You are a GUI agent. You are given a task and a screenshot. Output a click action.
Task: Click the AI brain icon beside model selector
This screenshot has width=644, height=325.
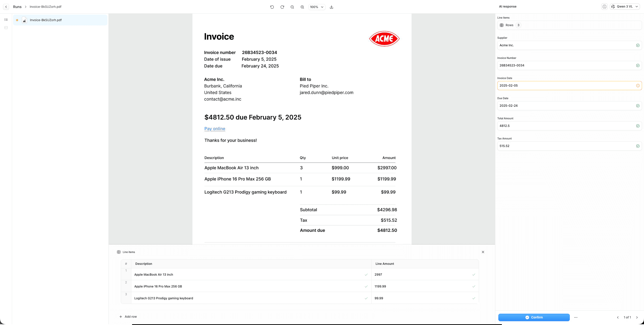(x=604, y=7)
